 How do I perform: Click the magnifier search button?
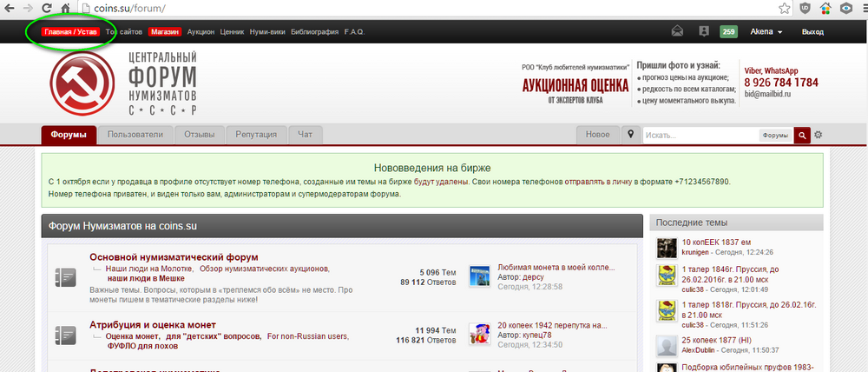tap(802, 135)
